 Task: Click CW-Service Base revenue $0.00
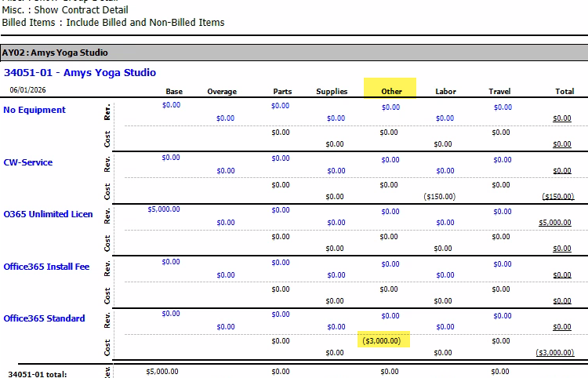[x=171, y=158]
